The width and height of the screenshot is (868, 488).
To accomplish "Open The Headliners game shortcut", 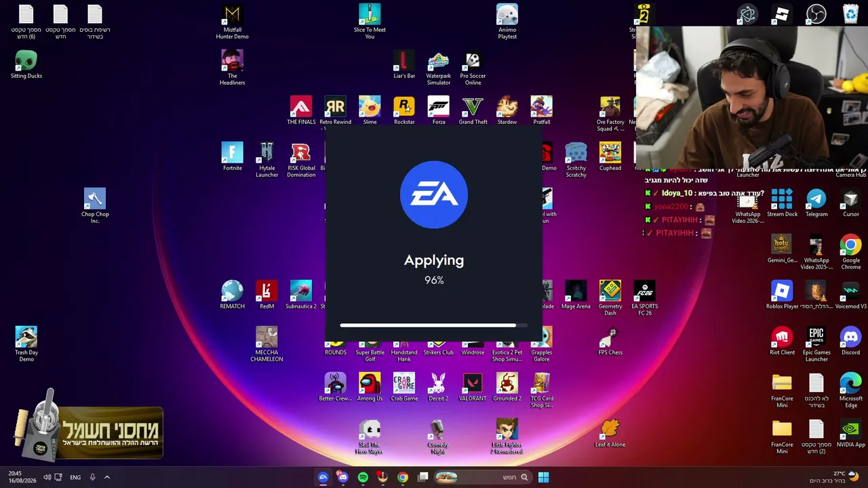I will [x=232, y=68].
